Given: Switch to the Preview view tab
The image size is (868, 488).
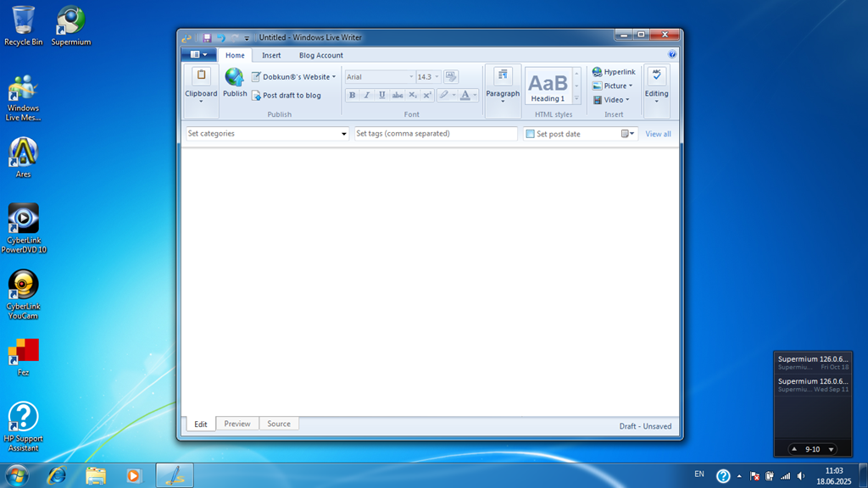Looking at the screenshot, I should (237, 424).
